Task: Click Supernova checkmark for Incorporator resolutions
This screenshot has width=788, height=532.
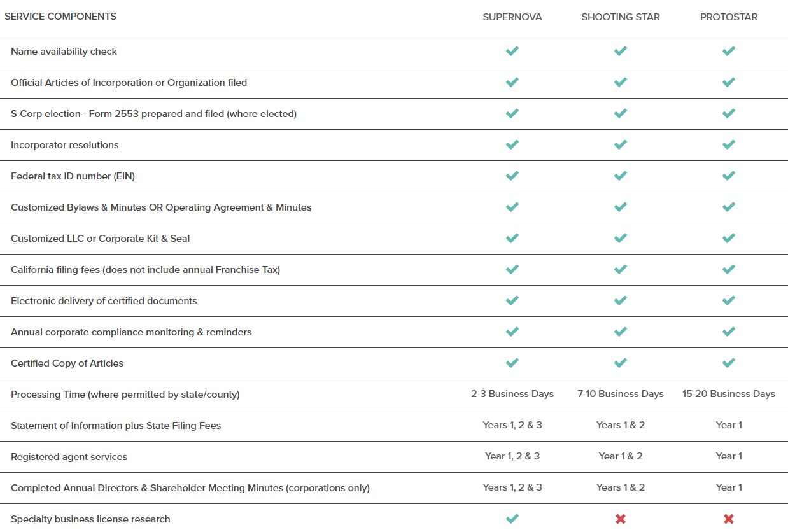Action: [512, 144]
